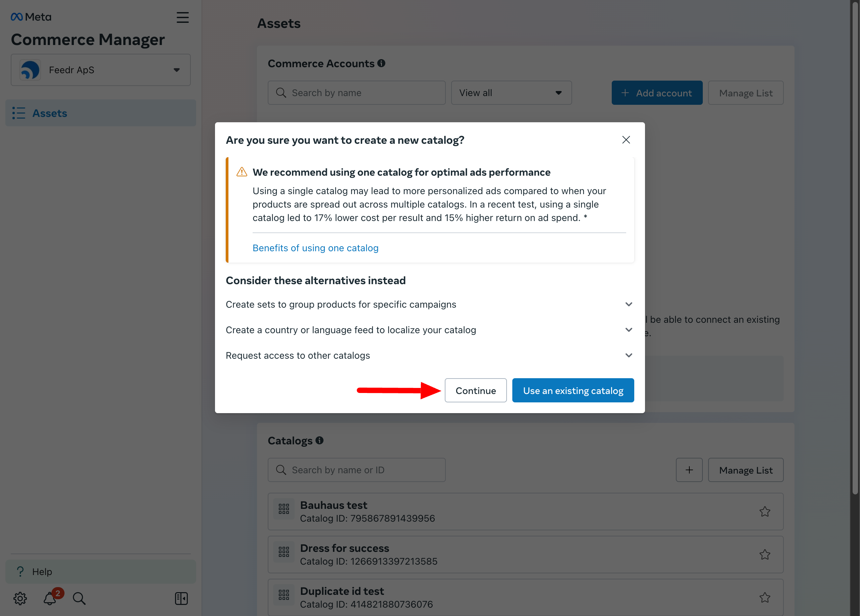The width and height of the screenshot is (860, 616).
Task: Click the Assets menu item in sidebar
Action: [49, 112]
